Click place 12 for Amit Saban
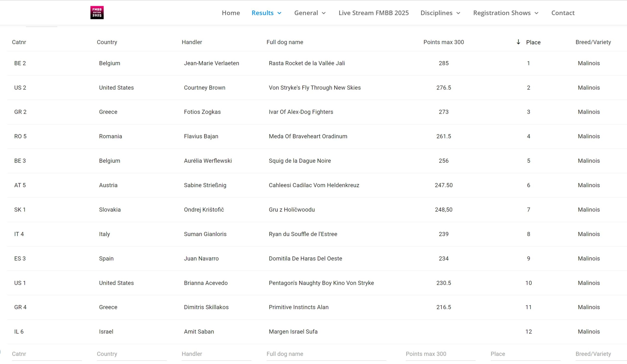The width and height of the screenshot is (627, 364). (x=529, y=331)
